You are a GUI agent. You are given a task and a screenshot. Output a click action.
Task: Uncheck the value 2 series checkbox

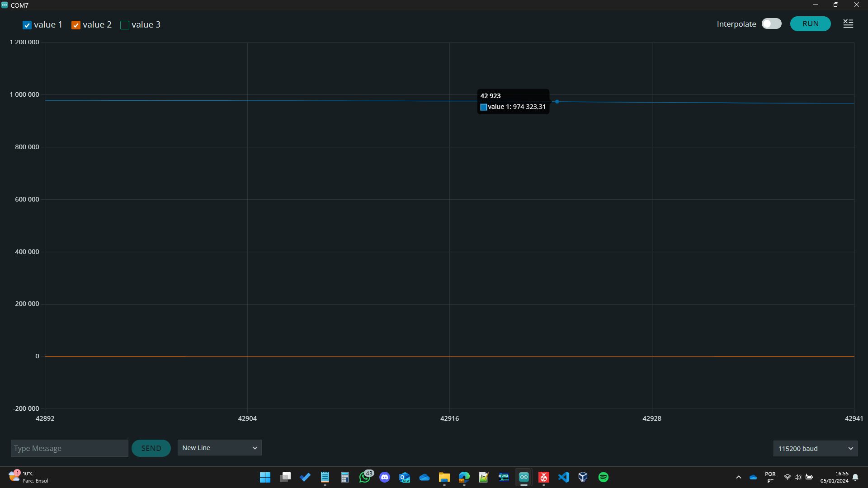[x=76, y=25]
